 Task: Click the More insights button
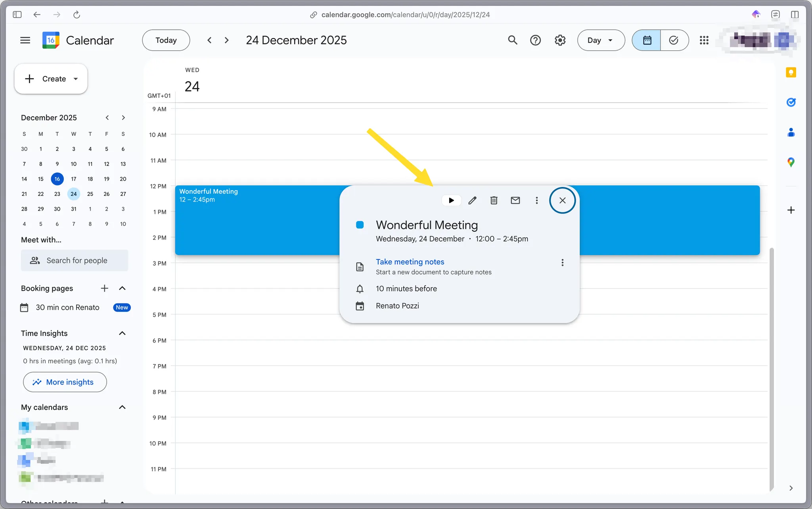65,382
